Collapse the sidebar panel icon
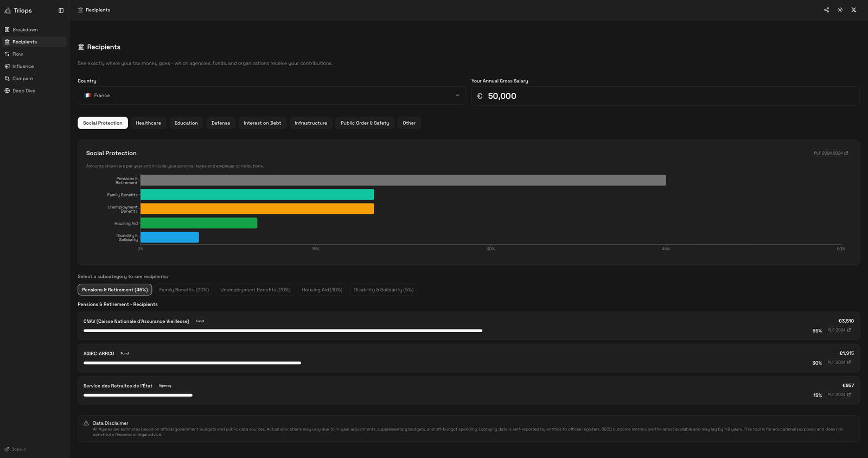 click(x=61, y=10)
